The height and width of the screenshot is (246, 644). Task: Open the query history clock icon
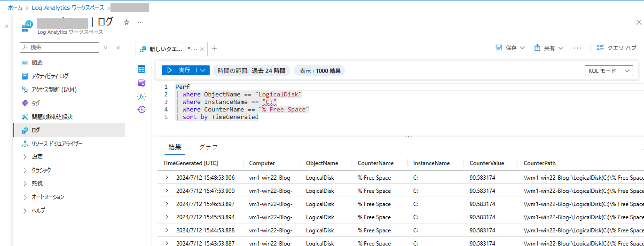[x=141, y=110]
